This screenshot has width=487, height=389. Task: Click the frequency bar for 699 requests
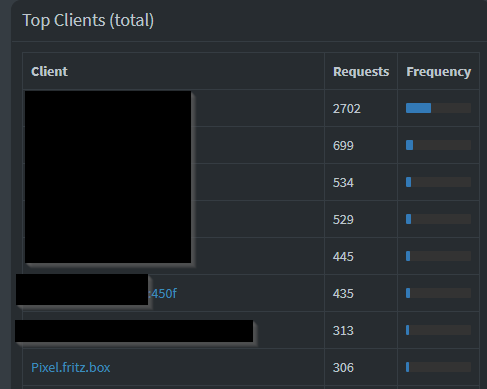point(438,145)
